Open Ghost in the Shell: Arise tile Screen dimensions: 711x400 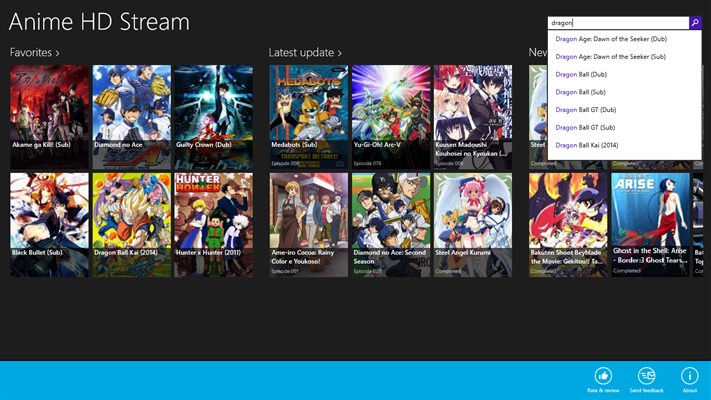[x=650, y=225]
